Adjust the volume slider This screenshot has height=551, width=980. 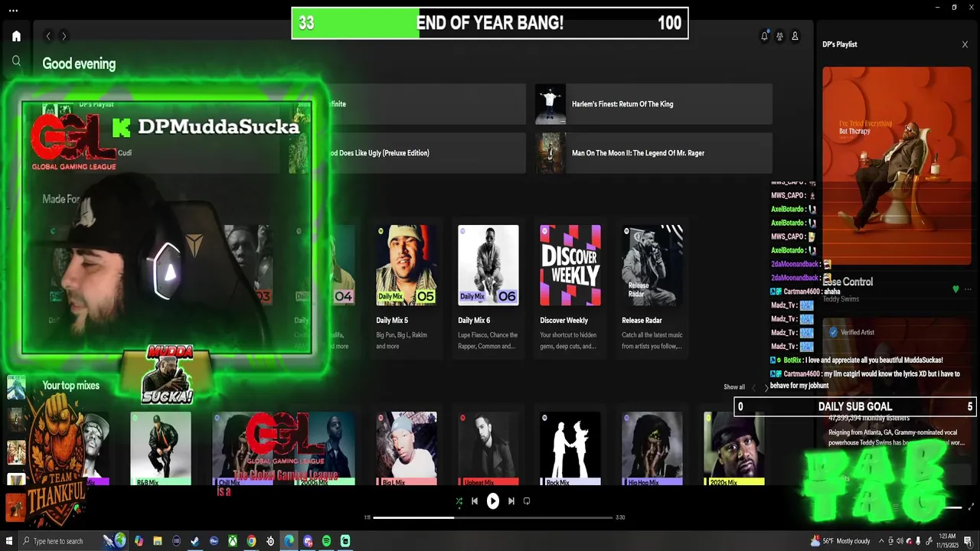click(952, 507)
